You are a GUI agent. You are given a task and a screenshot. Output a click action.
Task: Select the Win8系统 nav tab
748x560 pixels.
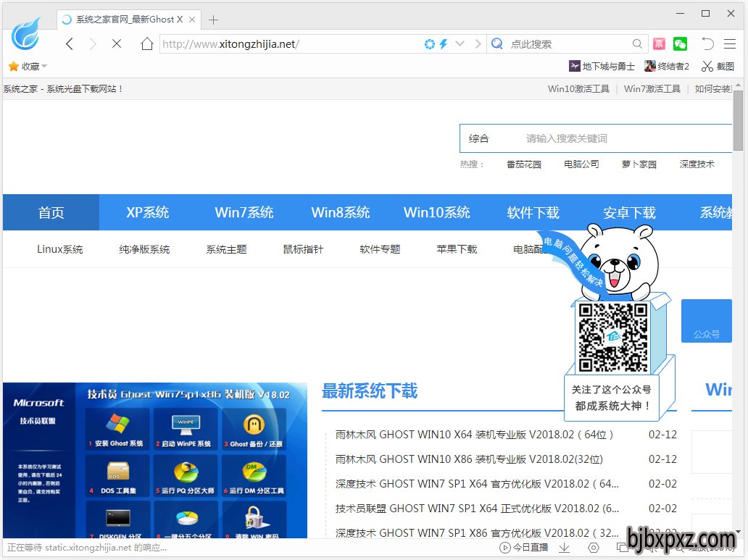tap(340, 212)
